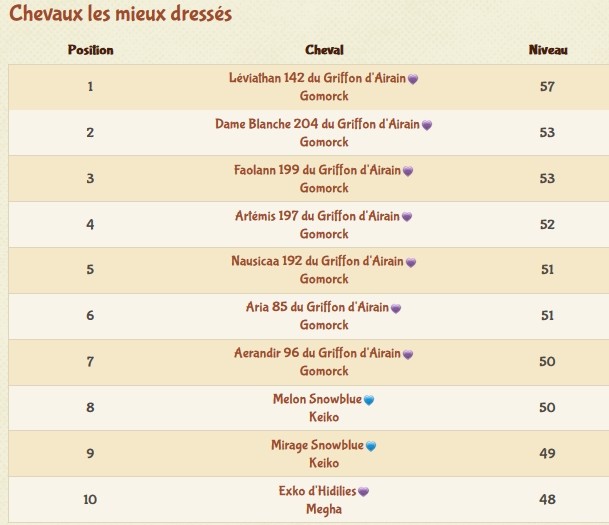The height and width of the screenshot is (525, 609).
Task: Click purple heart icon beside Aerandir 96
Action: (x=408, y=355)
